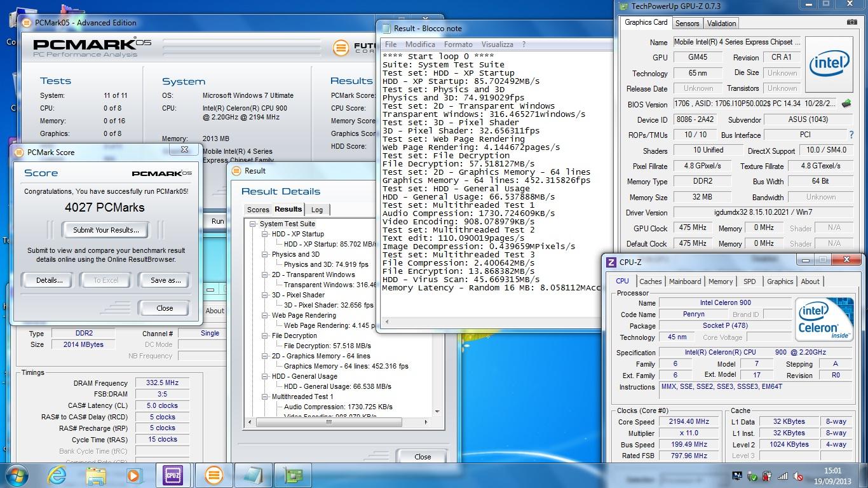Collapse the System Test Suite node

[253, 224]
